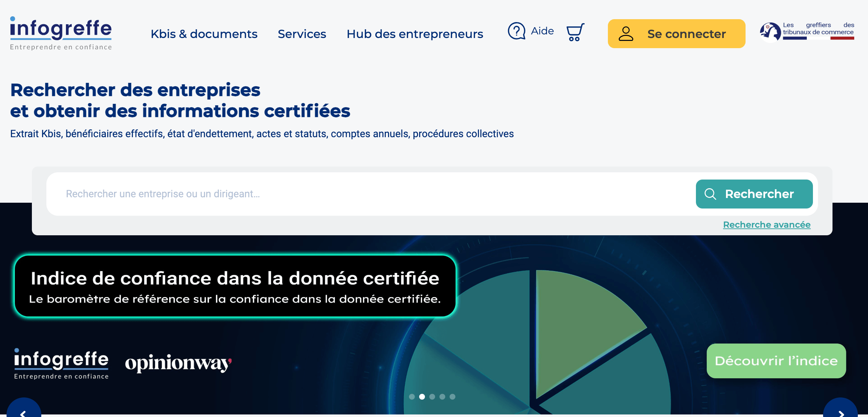The image size is (868, 417).
Task: Select the second (active) carousel dot
Action: pyautogui.click(x=422, y=397)
